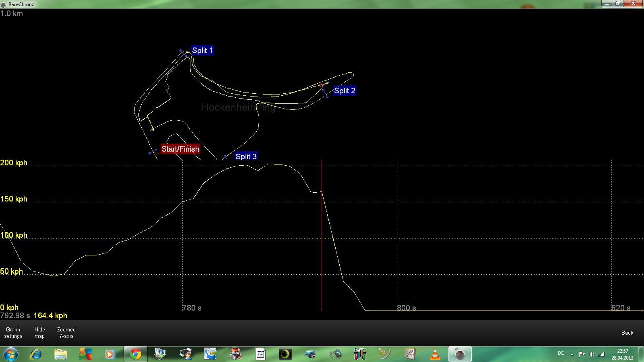Toggle Hide map
644x362 pixels.
point(39,333)
